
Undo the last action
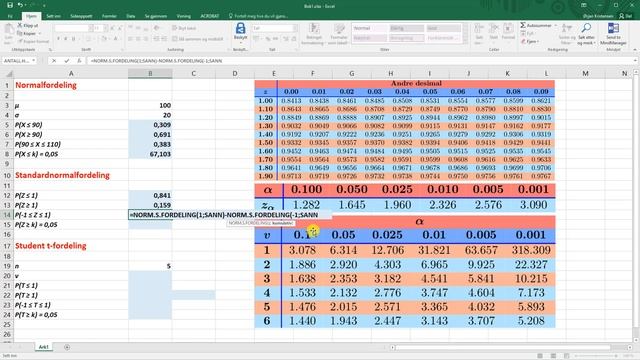[20, 5]
